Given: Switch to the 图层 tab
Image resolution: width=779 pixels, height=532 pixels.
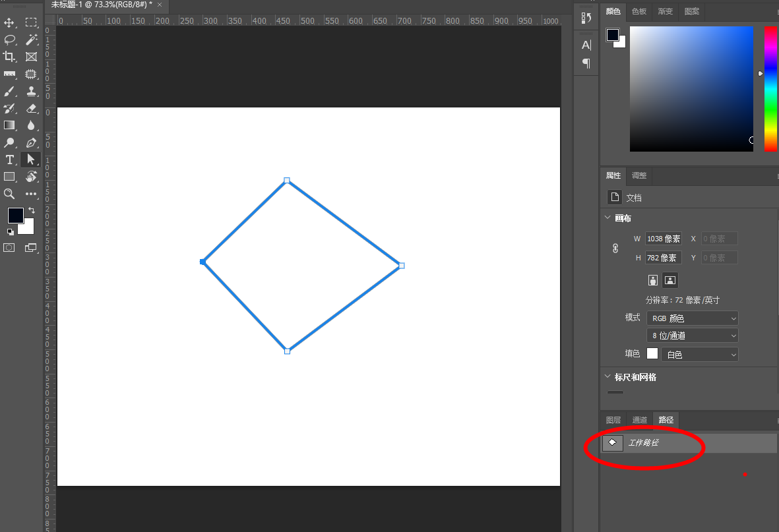Looking at the screenshot, I should tap(613, 420).
